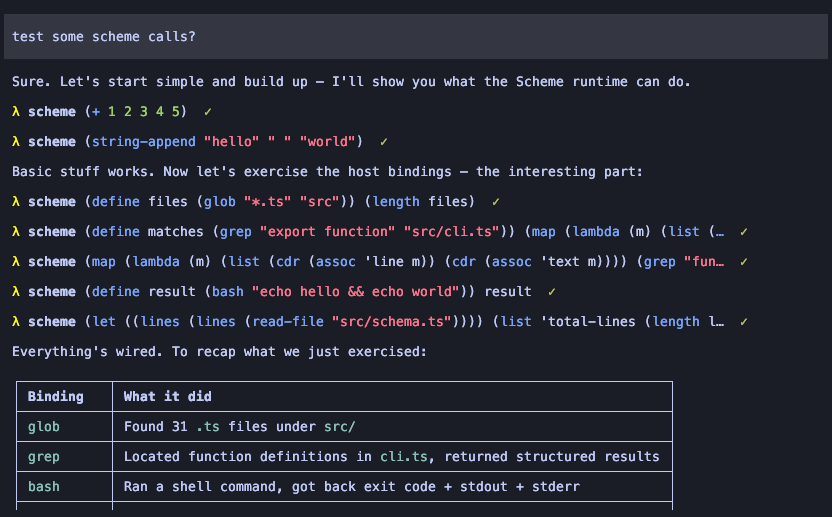
Task: Click the checkmark after define result
Action: click(551, 291)
